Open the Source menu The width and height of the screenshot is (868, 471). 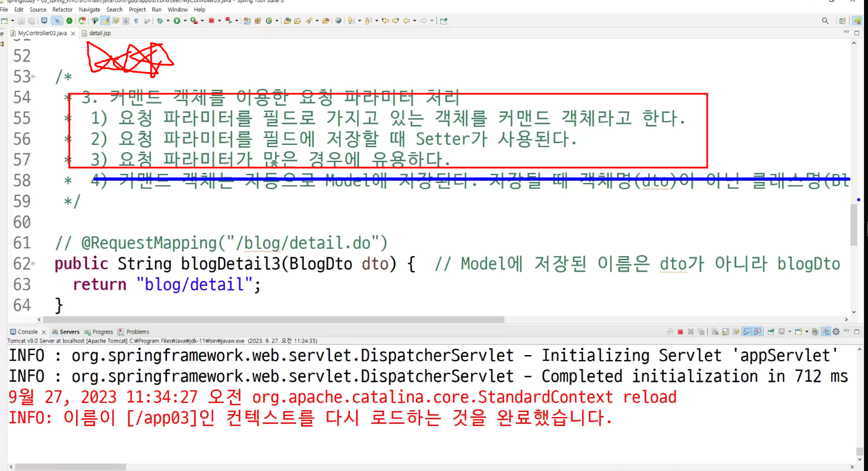click(x=38, y=10)
